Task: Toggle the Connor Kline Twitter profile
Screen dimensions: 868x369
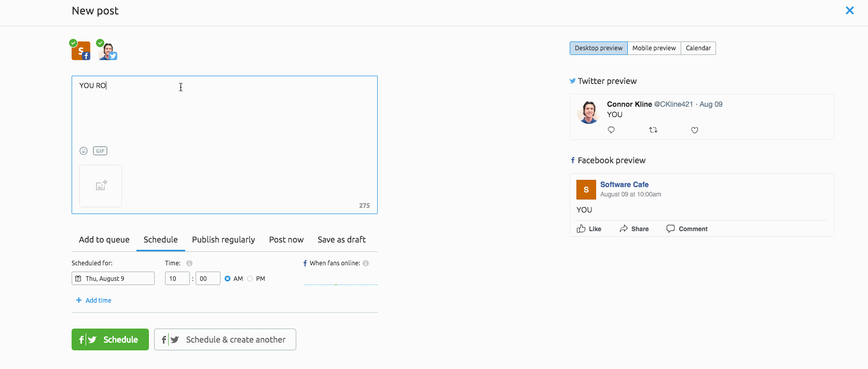Action: (108, 51)
